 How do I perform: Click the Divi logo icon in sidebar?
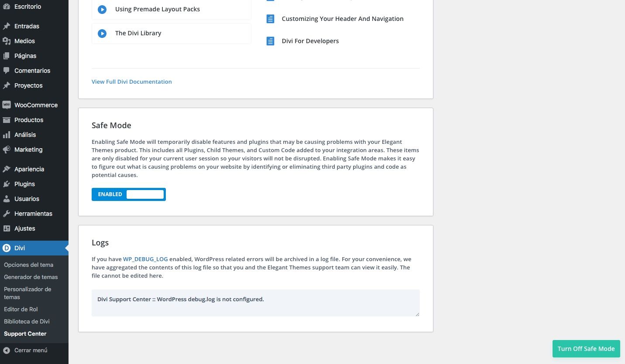7,248
